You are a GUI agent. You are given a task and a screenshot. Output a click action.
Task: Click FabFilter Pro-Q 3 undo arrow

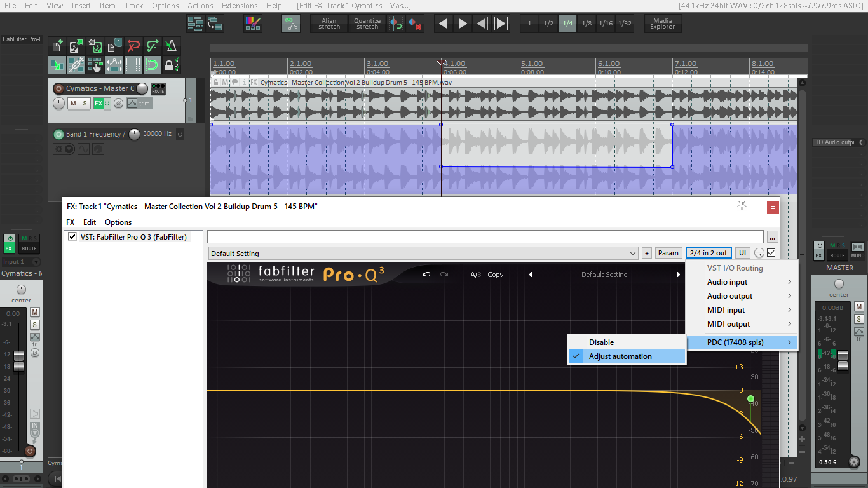[426, 274]
